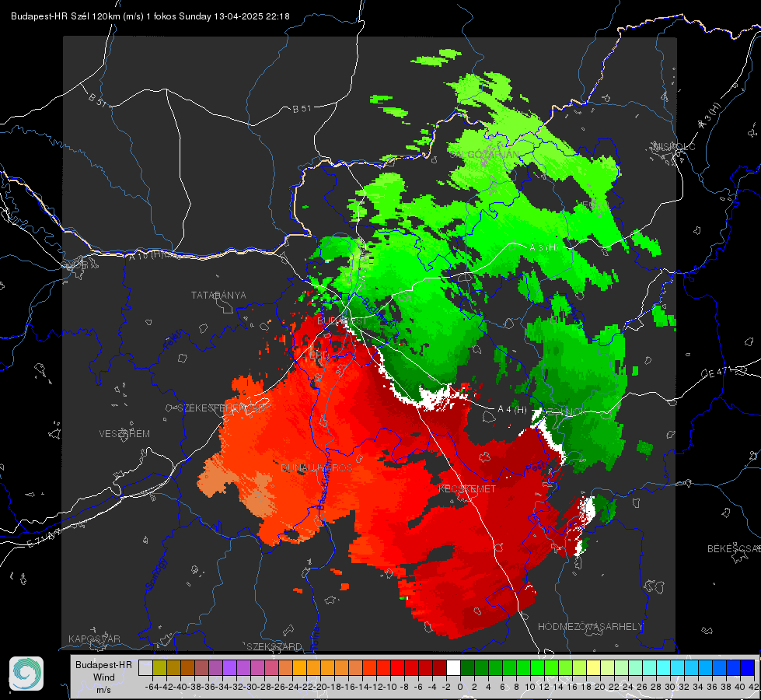The width and height of the screenshot is (761, 700).
Task: Pick the dark blue swatch ending the legend
Action: click(748, 667)
